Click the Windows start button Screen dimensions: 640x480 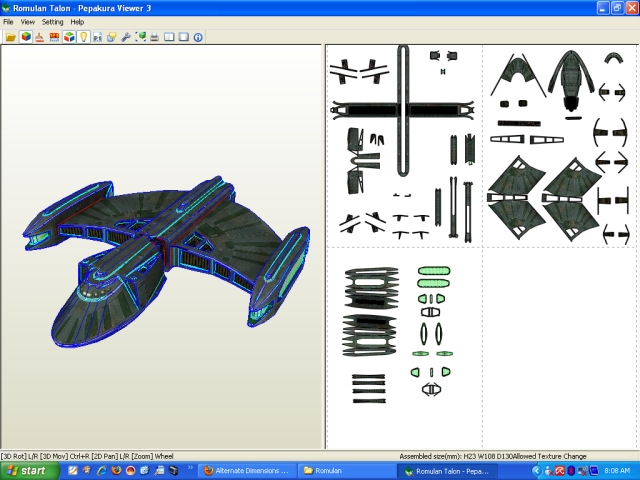[29, 471]
